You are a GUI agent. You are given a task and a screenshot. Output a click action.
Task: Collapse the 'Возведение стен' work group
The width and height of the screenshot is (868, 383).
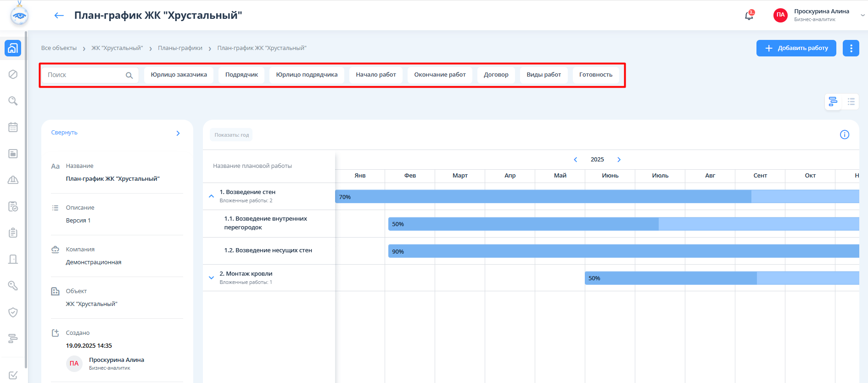coord(211,196)
